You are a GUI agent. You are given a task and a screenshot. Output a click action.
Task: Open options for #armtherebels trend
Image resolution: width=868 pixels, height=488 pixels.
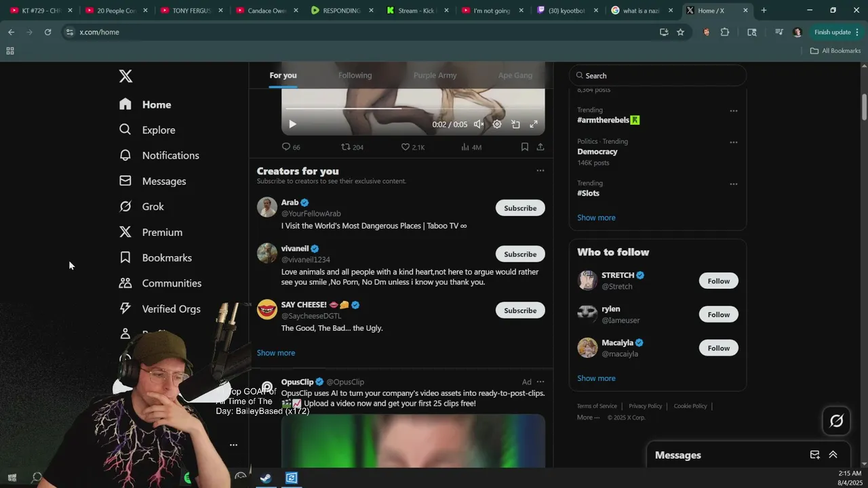pos(734,110)
